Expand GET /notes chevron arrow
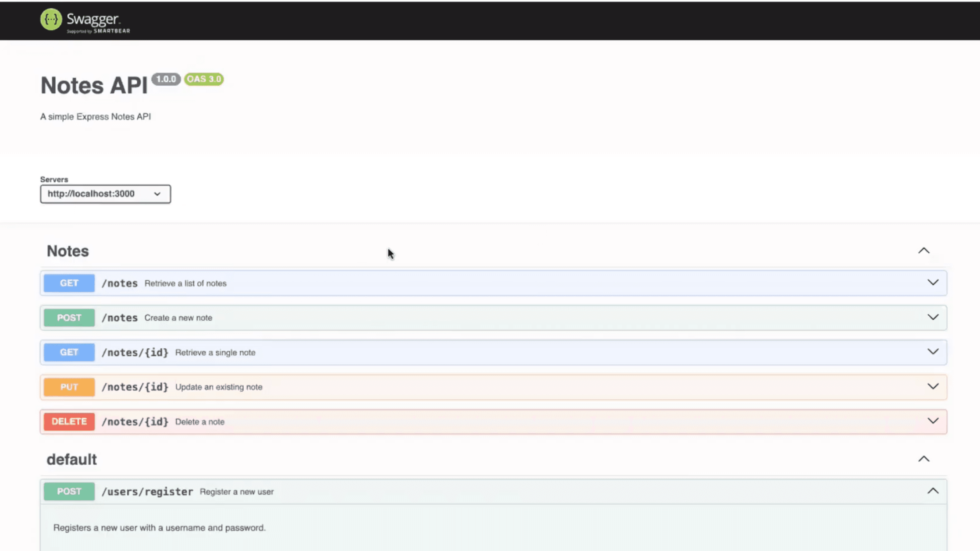Screen dimensions: 980x551 tap(933, 283)
